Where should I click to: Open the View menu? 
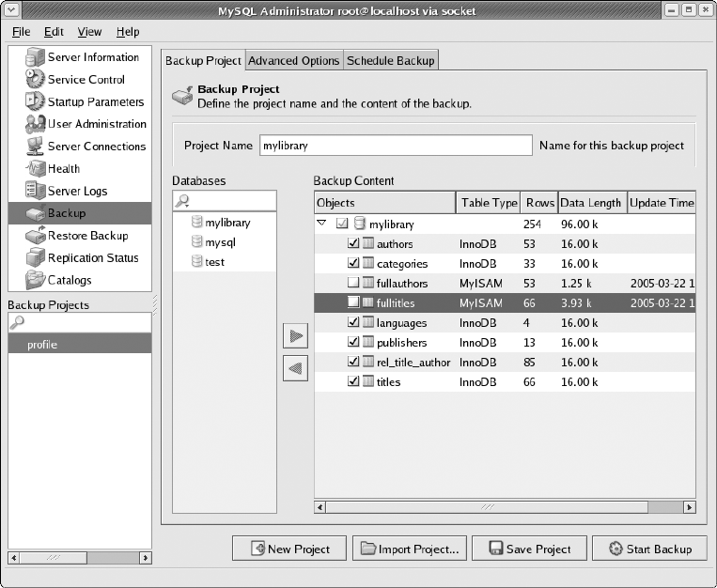89,32
